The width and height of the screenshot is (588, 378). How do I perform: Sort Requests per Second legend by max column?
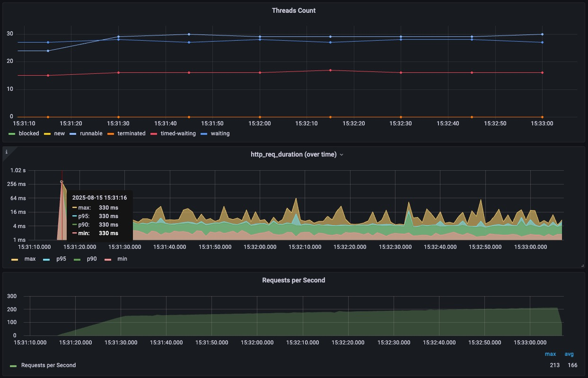pyautogui.click(x=550, y=354)
